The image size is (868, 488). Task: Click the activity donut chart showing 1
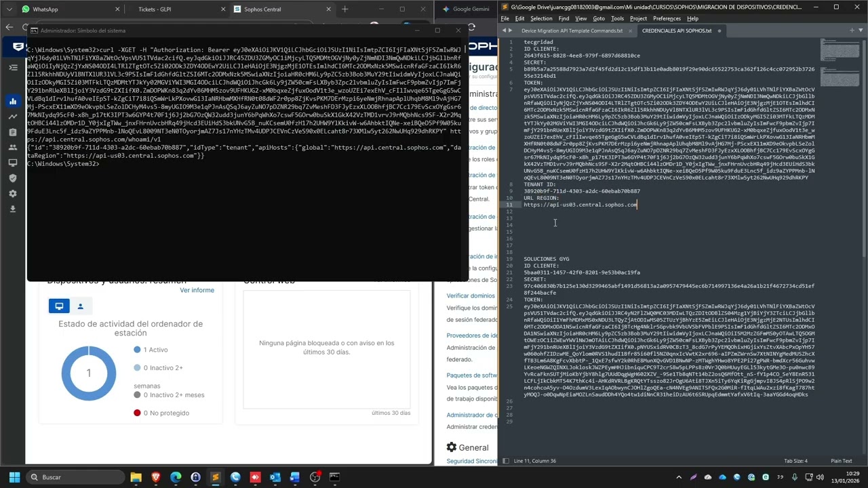(x=88, y=373)
